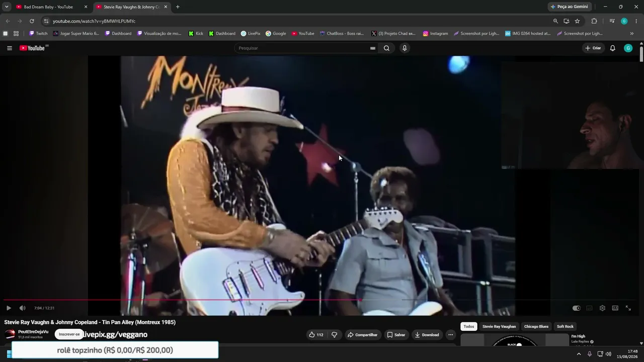This screenshot has height=362, width=644.
Task: Open the Chrome profile avatar
Action: (x=624, y=21)
